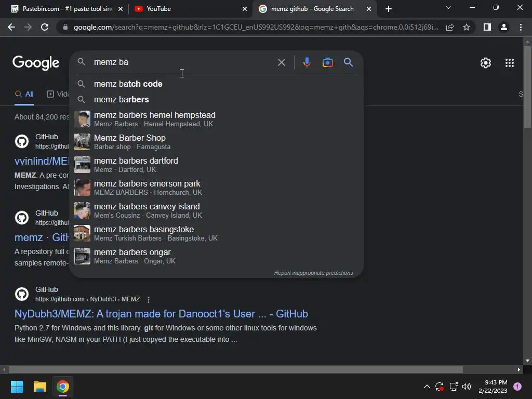Go back to the previous page

[11, 27]
